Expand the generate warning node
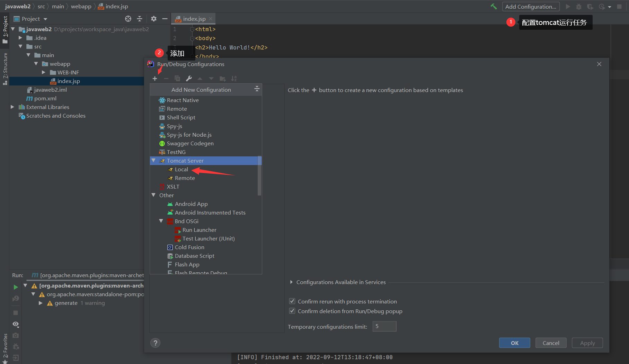This screenshot has height=364, width=629. [x=41, y=303]
